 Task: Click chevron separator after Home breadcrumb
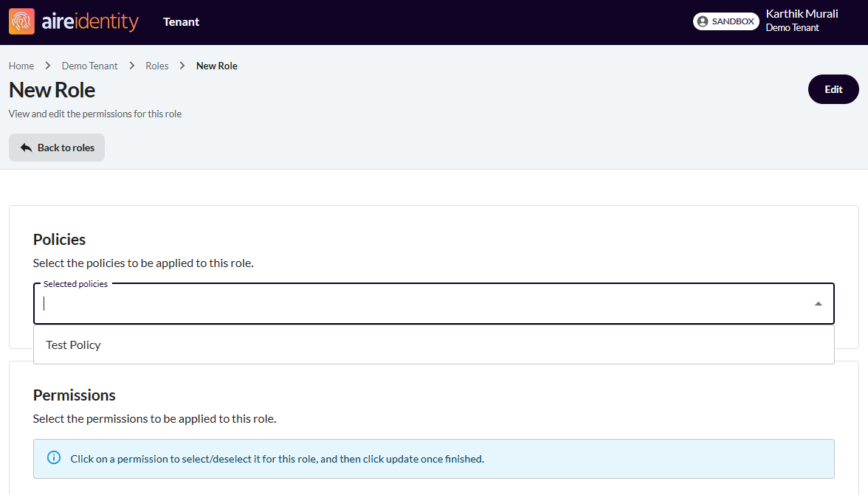48,66
